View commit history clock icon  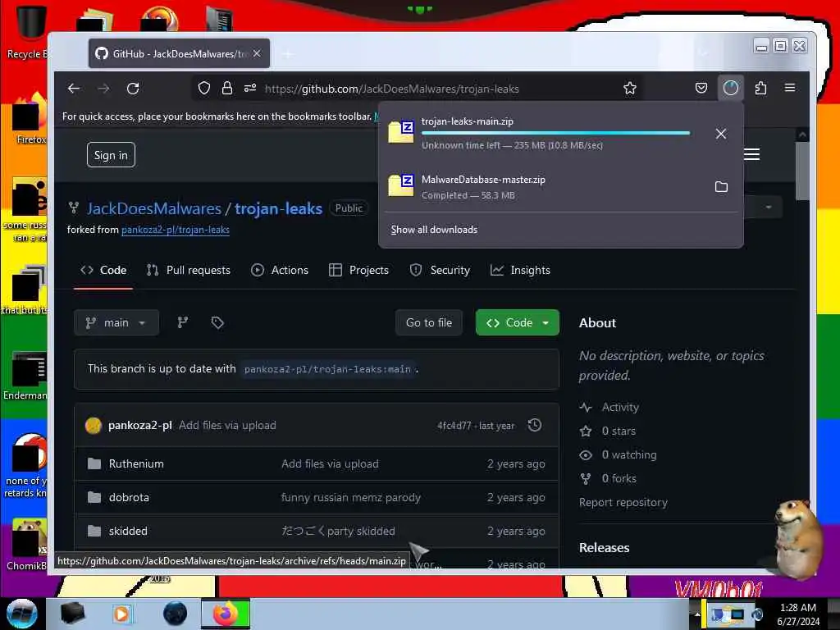(535, 426)
